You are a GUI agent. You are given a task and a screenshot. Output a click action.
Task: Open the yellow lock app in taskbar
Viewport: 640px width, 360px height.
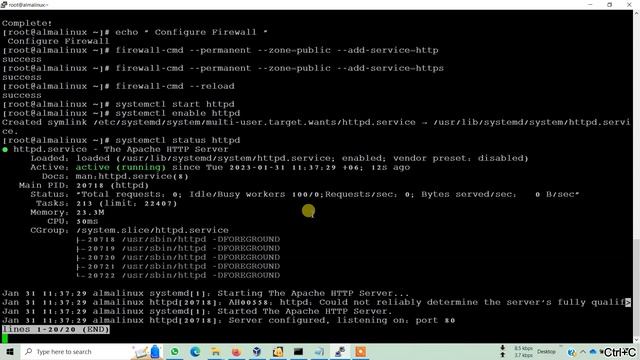278,351
